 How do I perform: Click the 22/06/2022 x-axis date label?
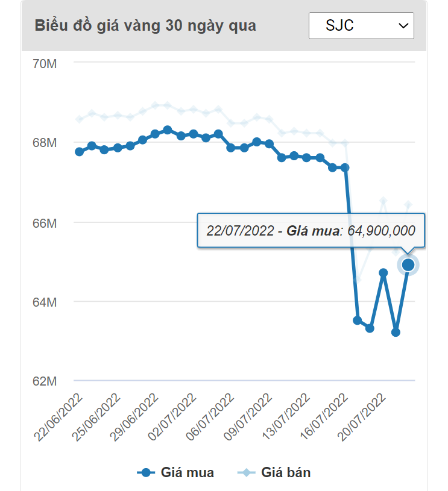(60, 418)
